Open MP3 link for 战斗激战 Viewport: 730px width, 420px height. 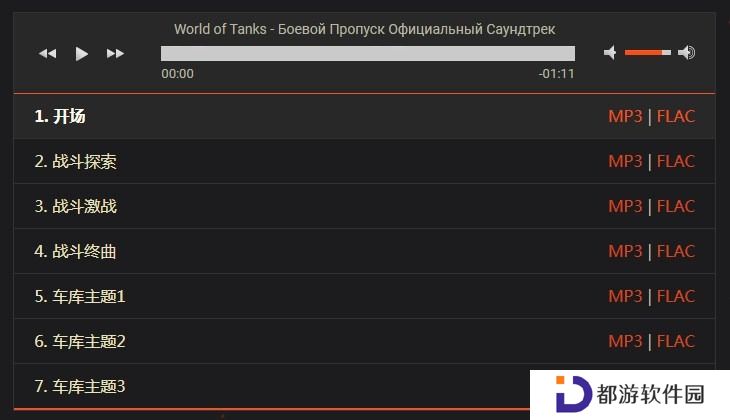[x=625, y=206]
